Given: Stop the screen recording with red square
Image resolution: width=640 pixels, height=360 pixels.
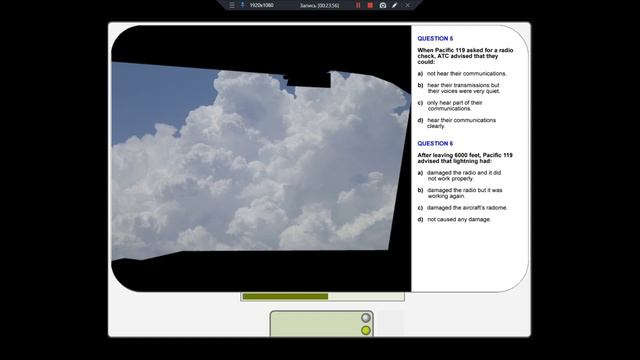Looking at the screenshot, I should 370,5.
